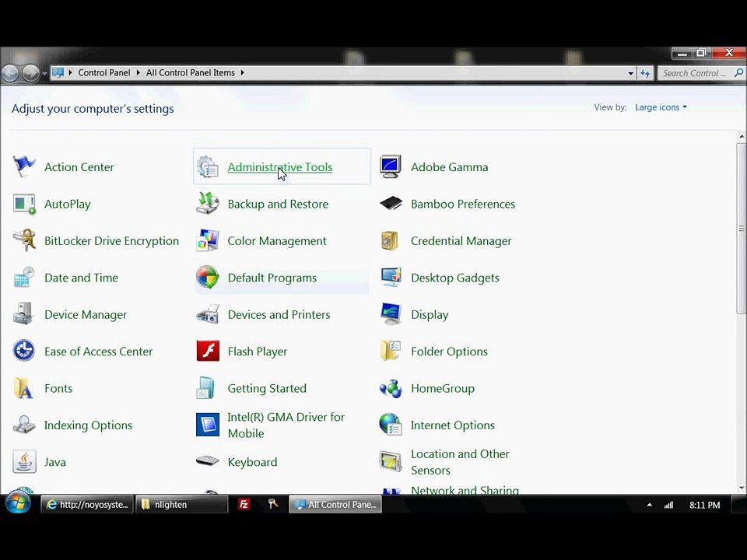Viewport: 747px width, 560px height.
Task: Open the Default Programs icon
Action: tap(208, 278)
